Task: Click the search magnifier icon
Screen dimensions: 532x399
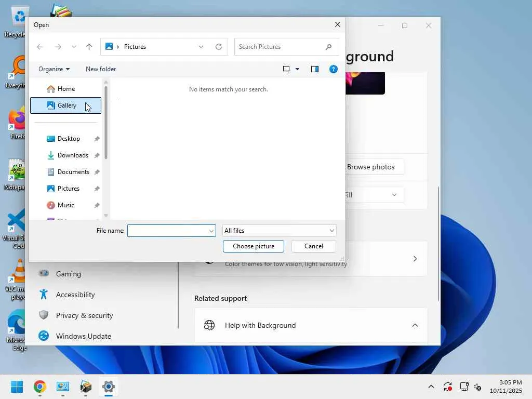Action: coord(328,47)
